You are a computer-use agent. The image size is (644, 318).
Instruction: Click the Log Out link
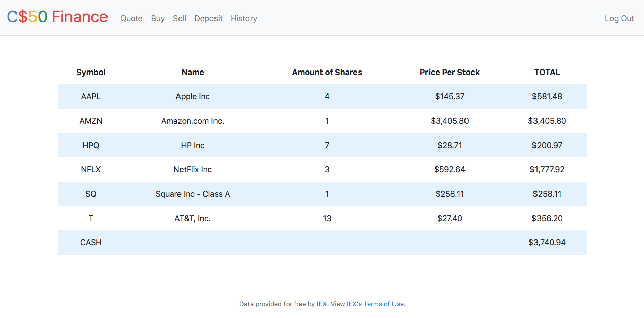pyautogui.click(x=620, y=18)
